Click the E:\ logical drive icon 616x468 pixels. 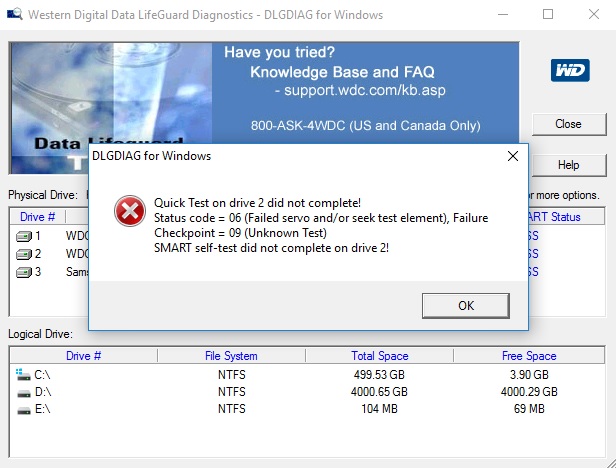point(24,410)
